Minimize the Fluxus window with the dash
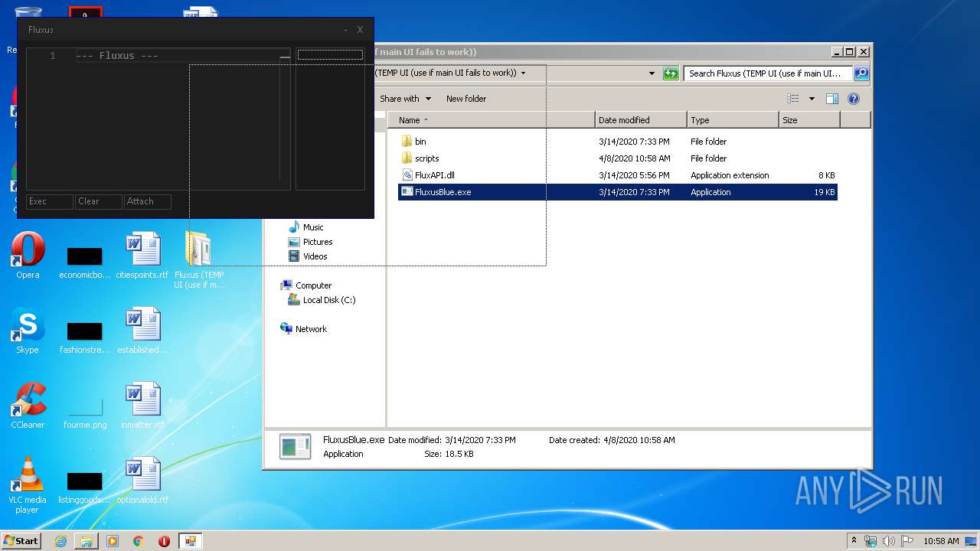This screenshot has width=980, height=551. (x=345, y=30)
